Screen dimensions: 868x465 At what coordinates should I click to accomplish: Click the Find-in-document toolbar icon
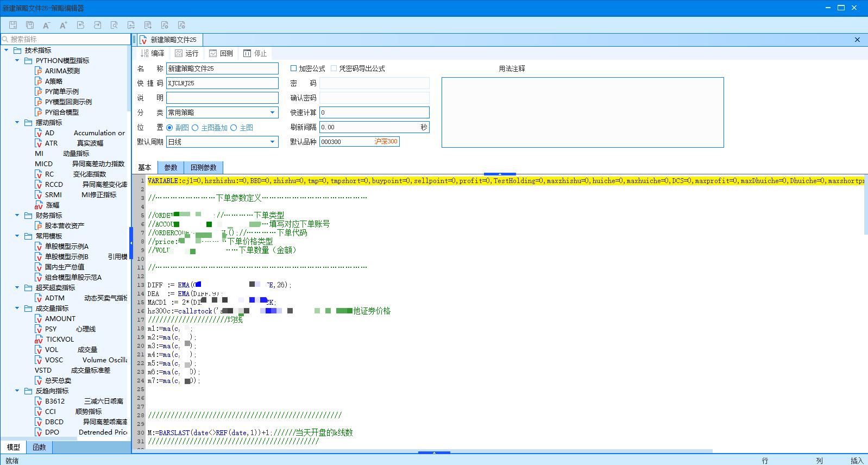point(114,25)
